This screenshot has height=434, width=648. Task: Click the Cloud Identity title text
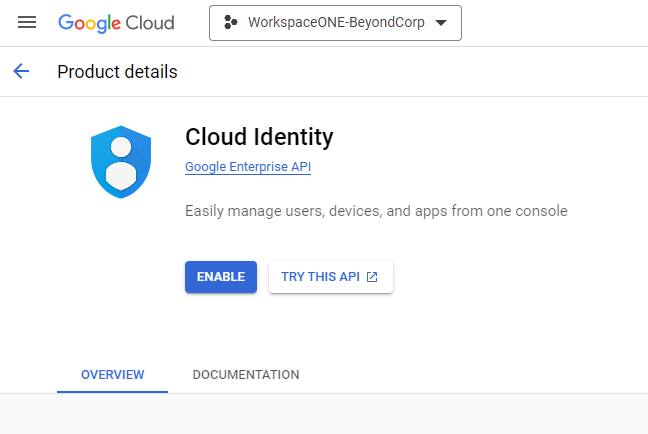pyautogui.click(x=259, y=137)
